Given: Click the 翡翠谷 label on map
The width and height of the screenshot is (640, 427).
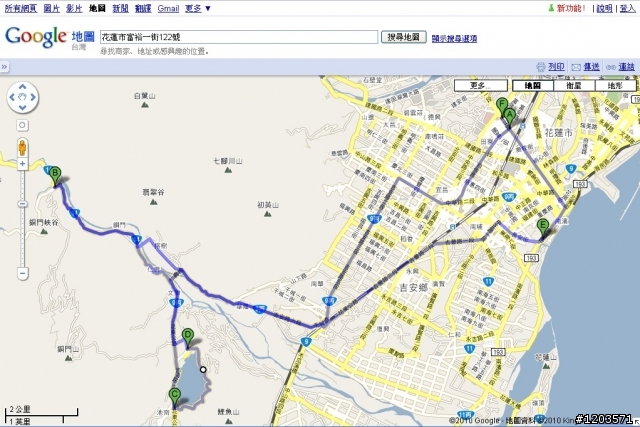Looking at the screenshot, I should click(153, 192).
